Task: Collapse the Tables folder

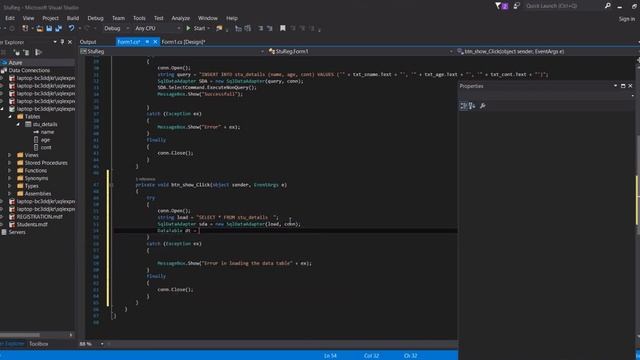Action: click(x=10, y=117)
